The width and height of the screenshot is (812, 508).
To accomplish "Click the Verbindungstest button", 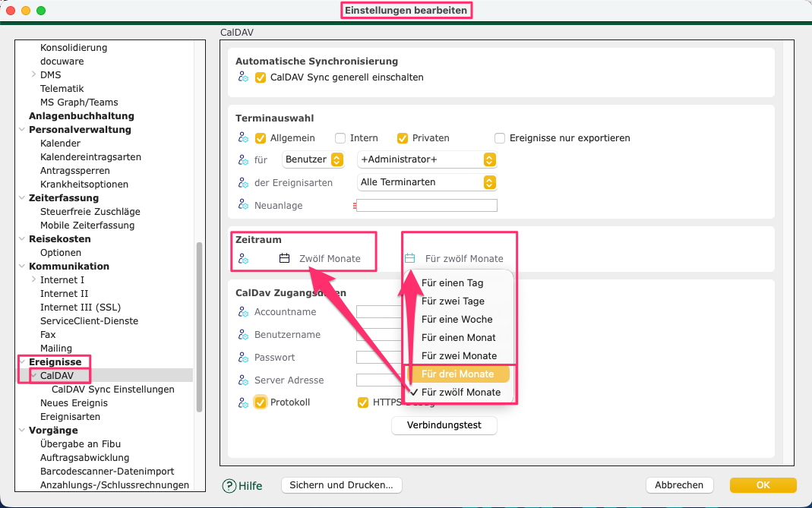I will point(444,425).
